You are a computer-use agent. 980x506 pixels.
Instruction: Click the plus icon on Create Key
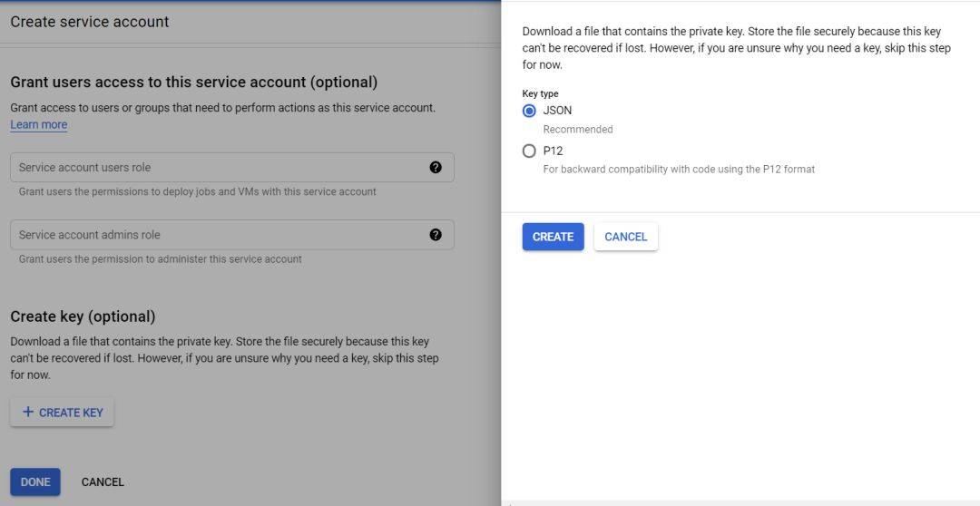tap(28, 413)
